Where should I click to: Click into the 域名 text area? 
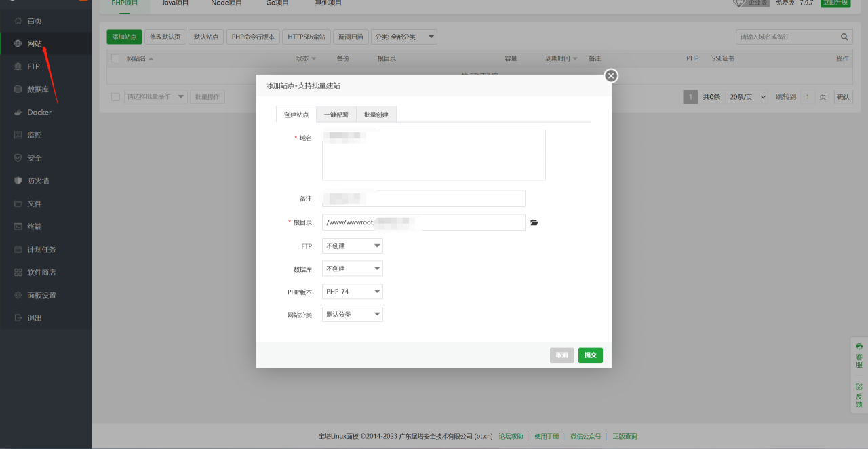tap(434, 155)
